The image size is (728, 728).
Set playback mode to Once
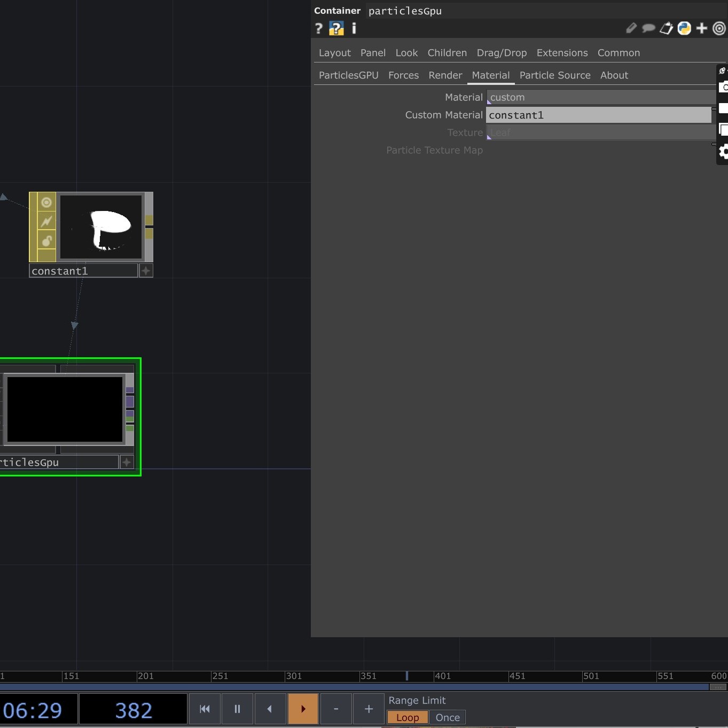pos(447,718)
